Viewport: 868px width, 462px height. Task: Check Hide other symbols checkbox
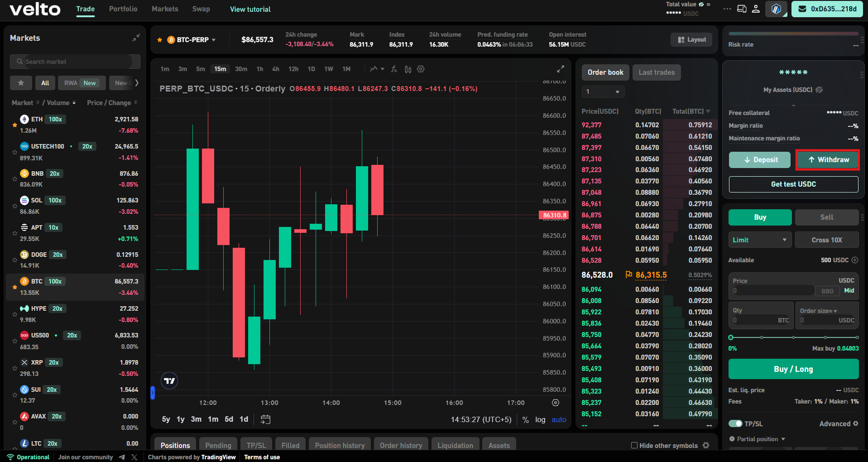point(634,445)
